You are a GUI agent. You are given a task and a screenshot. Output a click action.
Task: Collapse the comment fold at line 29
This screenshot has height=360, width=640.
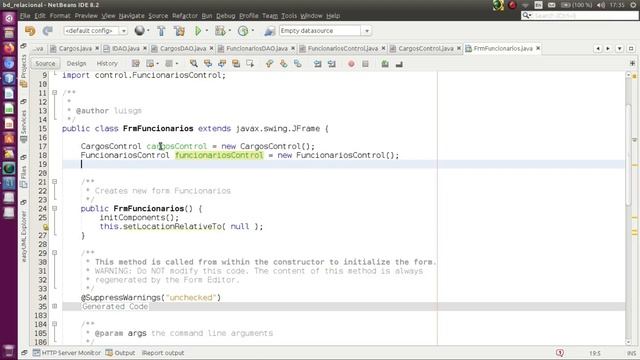coord(54,253)
